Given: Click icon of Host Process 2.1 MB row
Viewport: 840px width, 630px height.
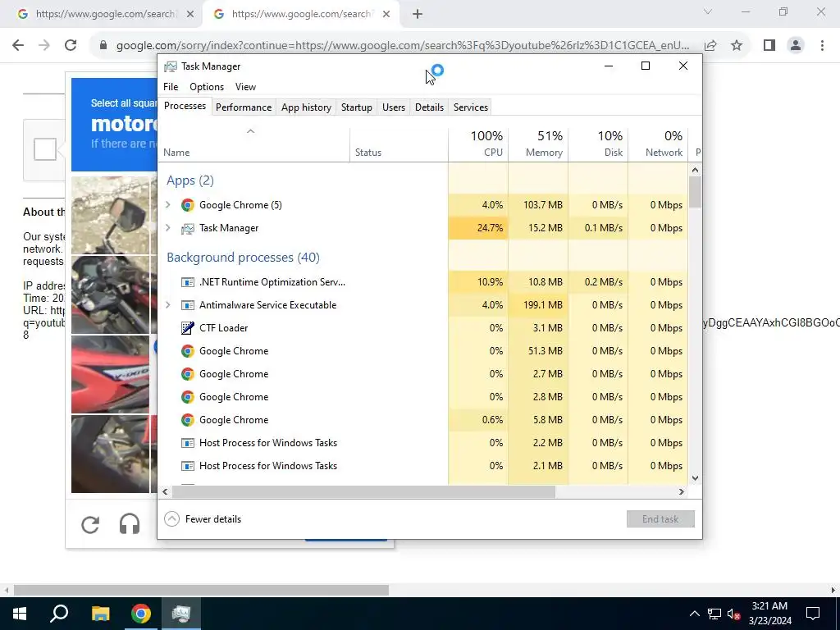Looking at the screenshot, I should tap(188, 466).
